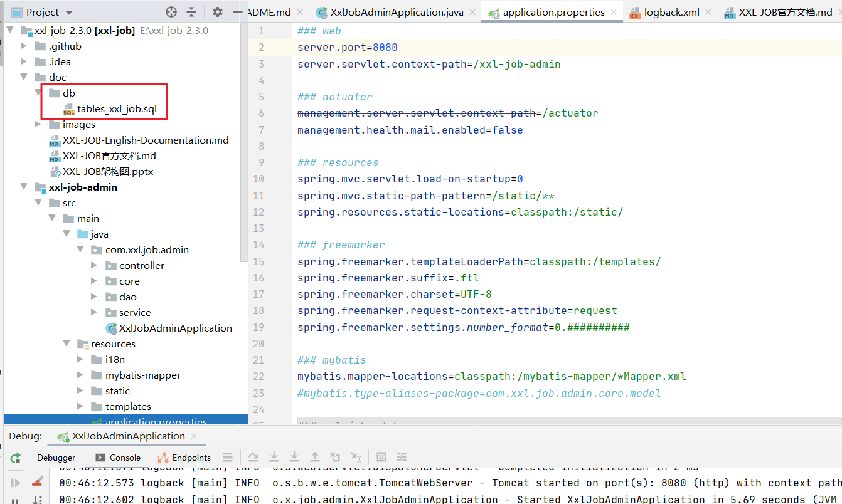Click the Pause Program icon in debug sidebar
This screenshot has width=842, height=504.
[x=16, y=501]
